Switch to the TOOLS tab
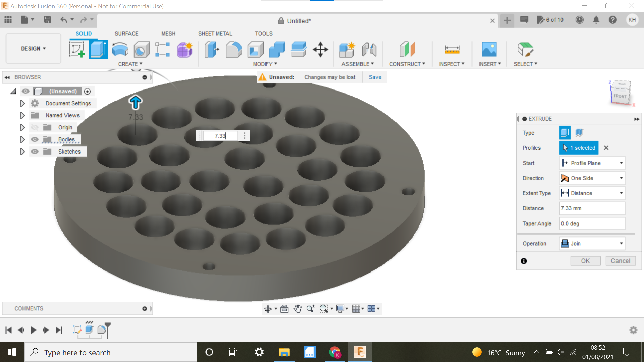 (x=264, y=34)
